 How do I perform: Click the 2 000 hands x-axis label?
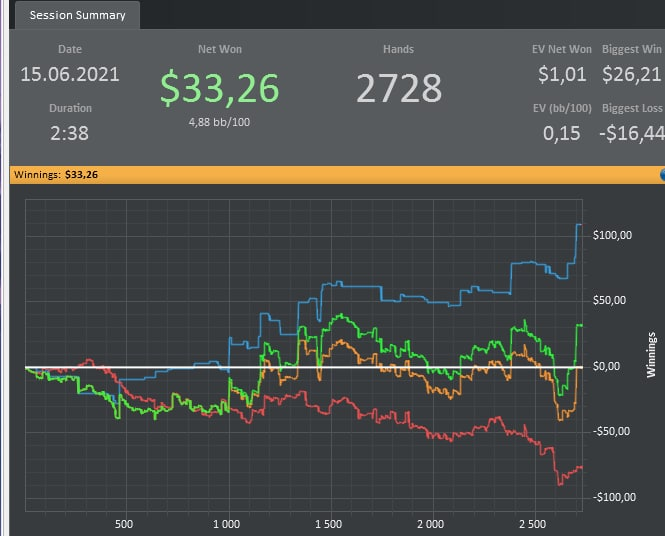tap(430, 524)
